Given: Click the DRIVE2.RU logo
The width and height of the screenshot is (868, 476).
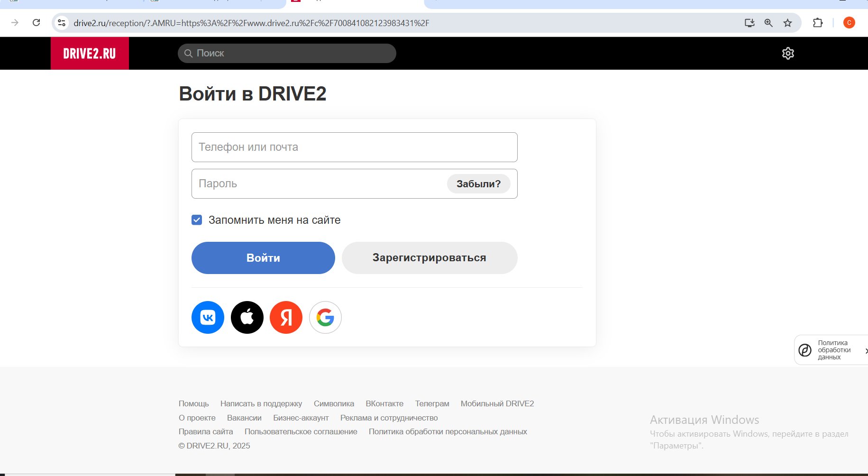Looking at the screenshot, I should 90,53.
